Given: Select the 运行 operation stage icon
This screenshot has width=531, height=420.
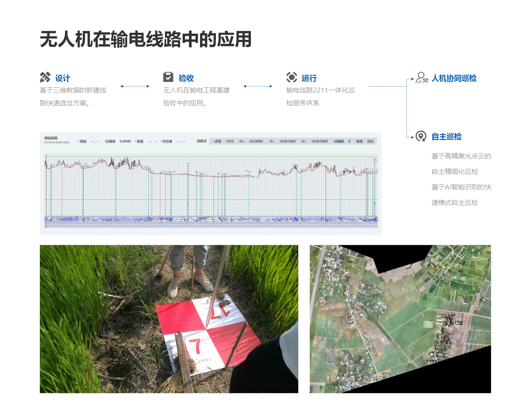Looking at the screenshot, I should coord(291,77).
